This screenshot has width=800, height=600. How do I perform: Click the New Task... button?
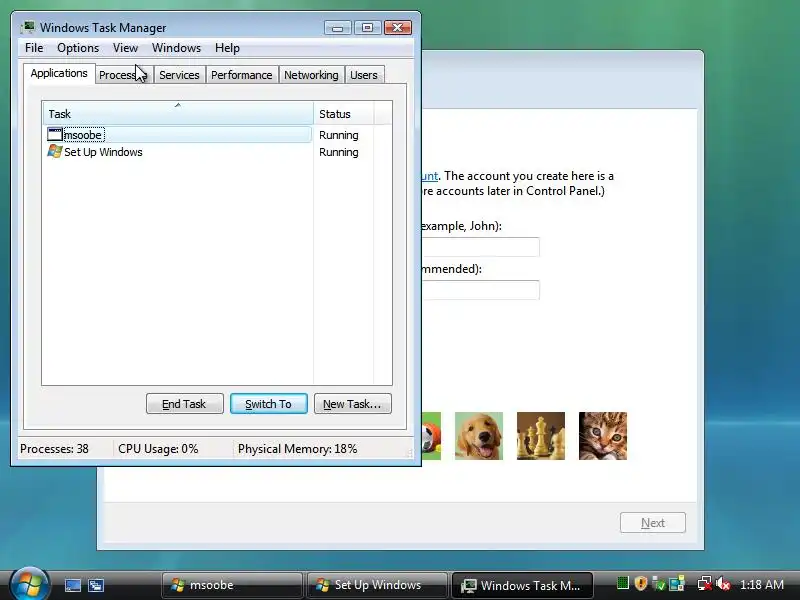353,404
